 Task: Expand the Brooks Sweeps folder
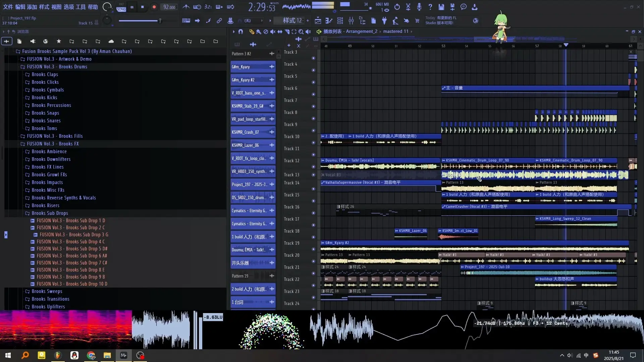(47, 291)
